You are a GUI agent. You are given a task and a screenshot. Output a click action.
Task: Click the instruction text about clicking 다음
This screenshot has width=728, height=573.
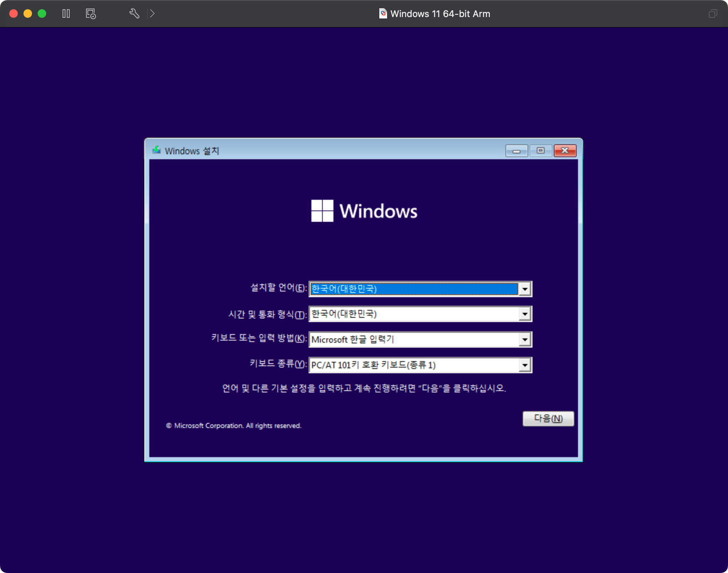(364, 388)
